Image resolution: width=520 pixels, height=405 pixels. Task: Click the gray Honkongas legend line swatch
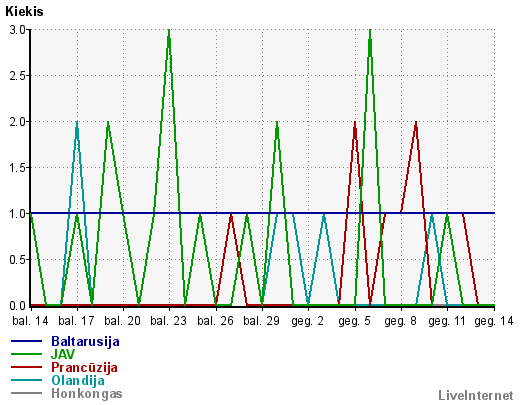click(x=26, y=393)
